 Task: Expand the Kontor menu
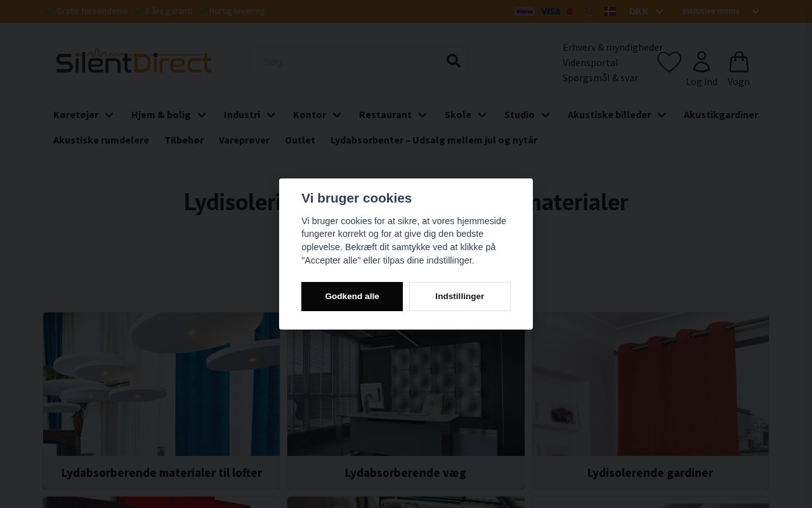317,114
